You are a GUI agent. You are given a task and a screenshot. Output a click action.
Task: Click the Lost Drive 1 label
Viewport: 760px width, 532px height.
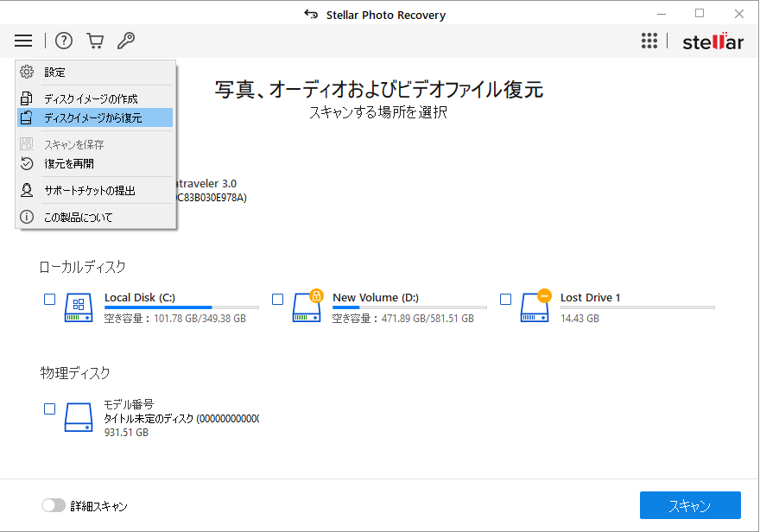[591, 297]
